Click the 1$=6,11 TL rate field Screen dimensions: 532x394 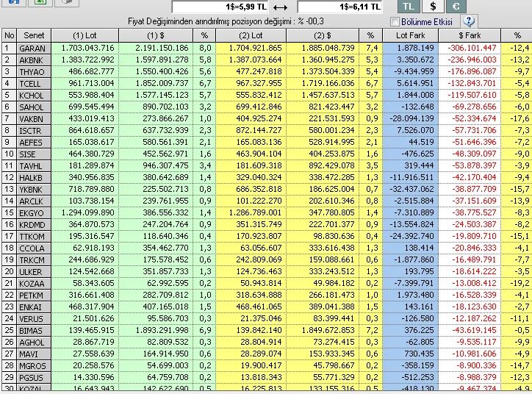tap(339, 7)
